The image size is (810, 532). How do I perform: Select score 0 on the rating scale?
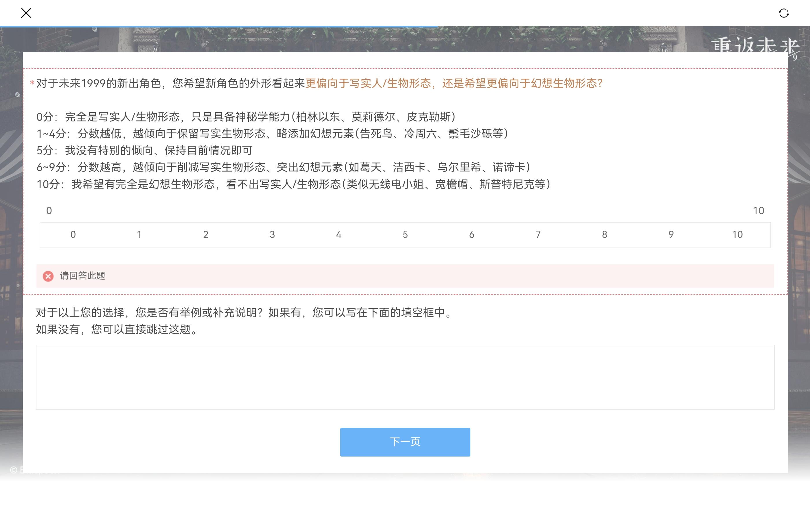(73, 235)
